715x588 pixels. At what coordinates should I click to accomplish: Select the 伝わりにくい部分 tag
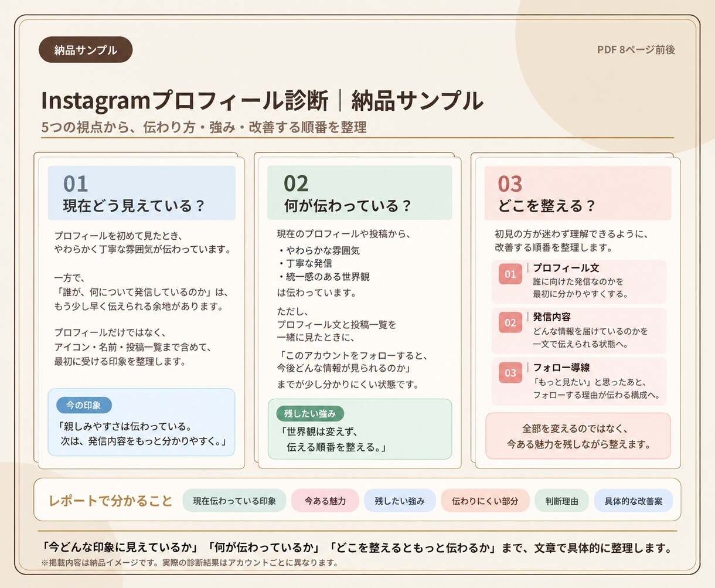pos(485,501)
